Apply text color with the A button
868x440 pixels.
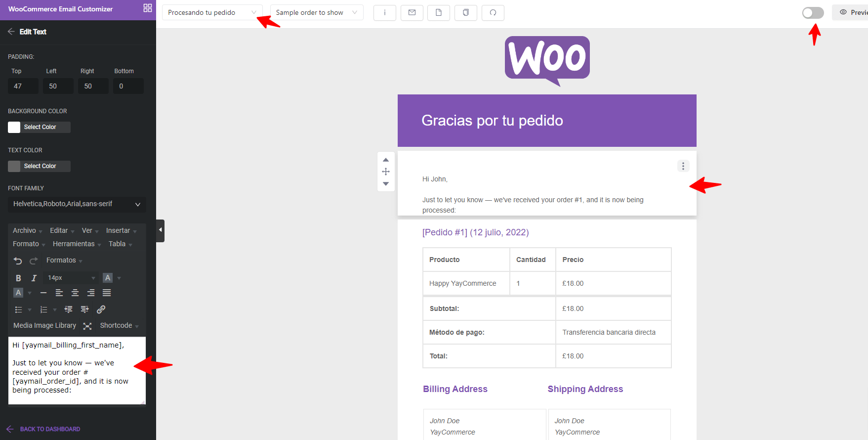coord(108,278)
